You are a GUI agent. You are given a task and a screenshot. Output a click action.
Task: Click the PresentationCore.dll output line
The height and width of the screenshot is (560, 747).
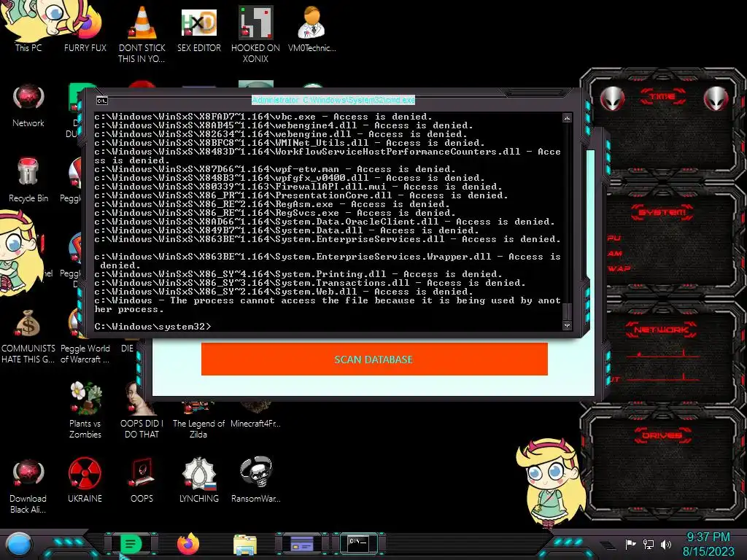(x=301, y=195)
